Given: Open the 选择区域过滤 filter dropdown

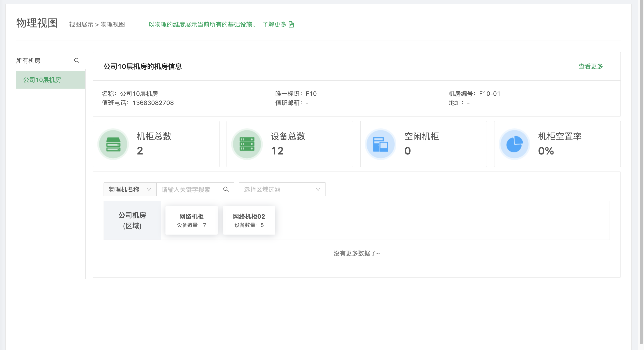Looking at the screenshot, I should pyautogui.click(x=282, y=189).
